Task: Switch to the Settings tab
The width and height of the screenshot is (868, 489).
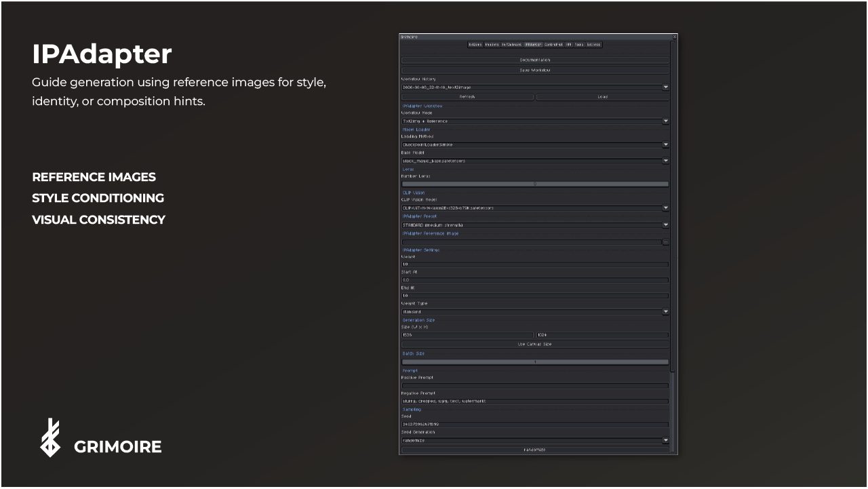Action: click(593, 45)
